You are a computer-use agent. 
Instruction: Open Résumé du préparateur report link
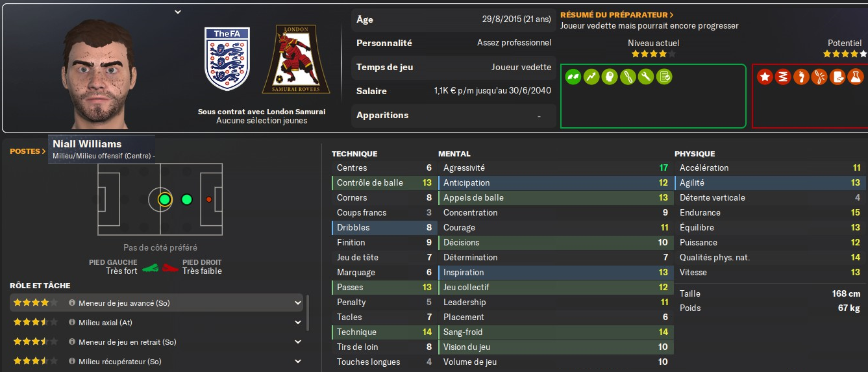(x=617, y=14)
